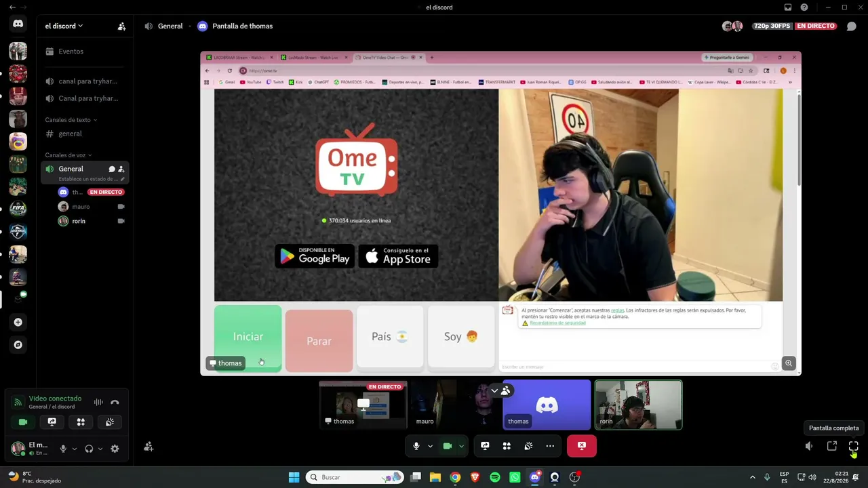Image resolution: width=868 pixels, height=488 pixels.
Task: Open el discord server menu dropdown
Action: (64, 26)
